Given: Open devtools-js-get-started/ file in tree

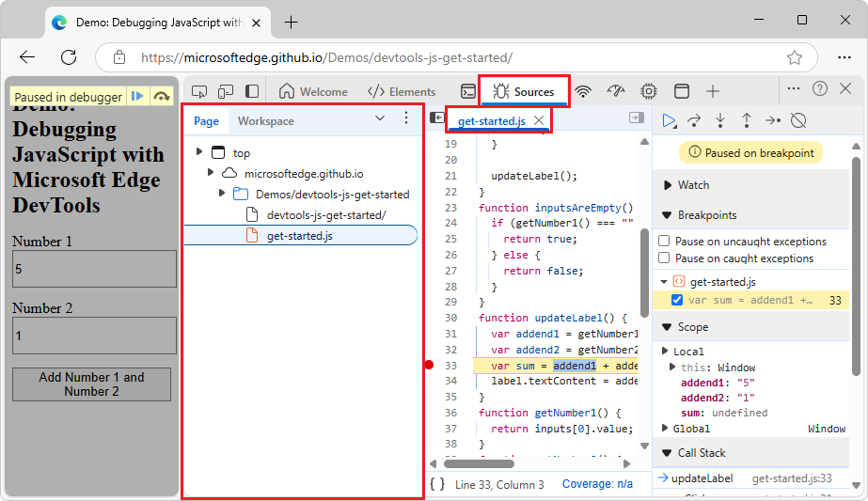Looking at the screenshot, I should point(326,215).
